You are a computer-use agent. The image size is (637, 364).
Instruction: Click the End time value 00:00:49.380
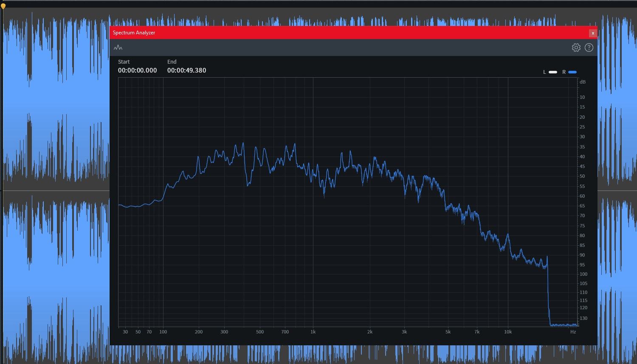click(186, 70)
